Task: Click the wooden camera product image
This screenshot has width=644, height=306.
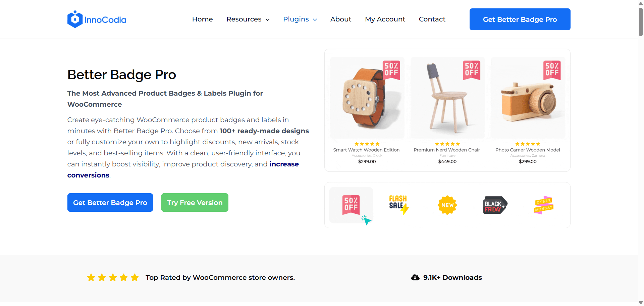Action: tap(528, 98)
